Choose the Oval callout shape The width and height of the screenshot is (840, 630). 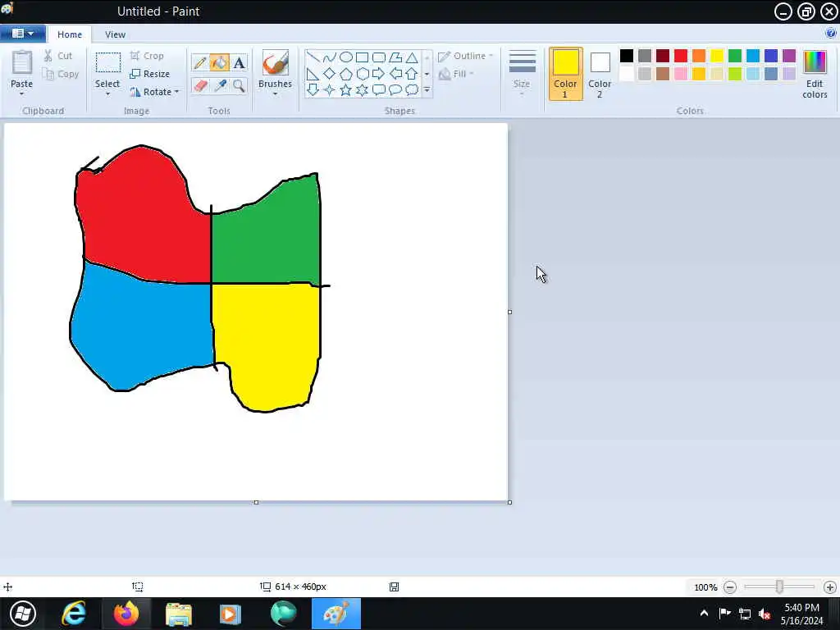[395, 90]
